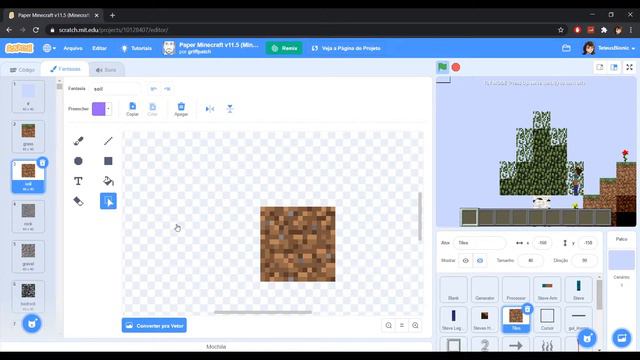Click the Scratch logo

(x=19, y=48)
